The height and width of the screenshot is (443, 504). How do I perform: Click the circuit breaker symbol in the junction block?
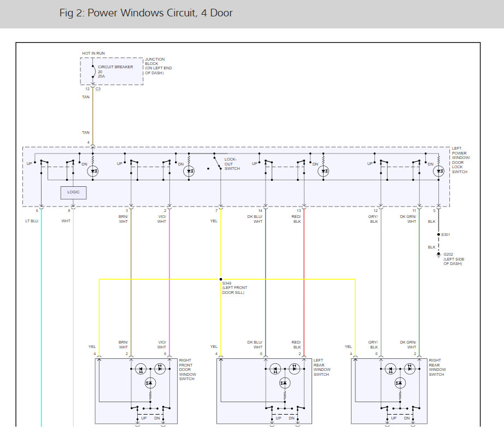(x=93, y=72)
